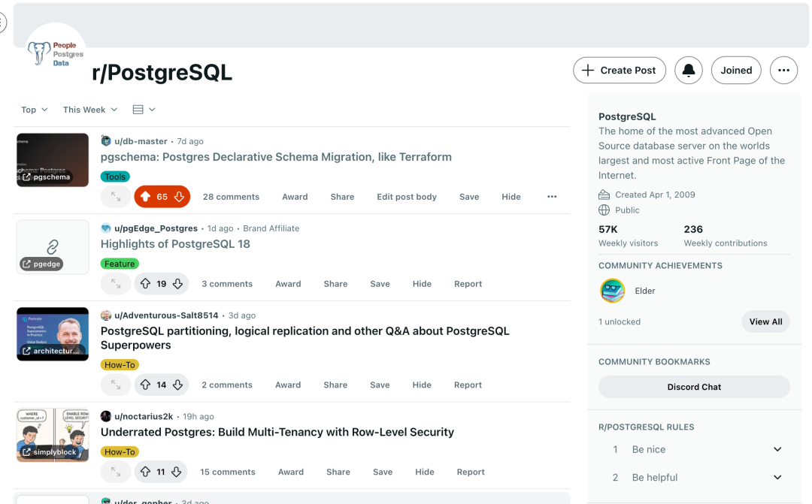This screenshot has width=812, height=504.
Task: Open the r/PostgreSQL community avatar
Action: click(55, 53)
